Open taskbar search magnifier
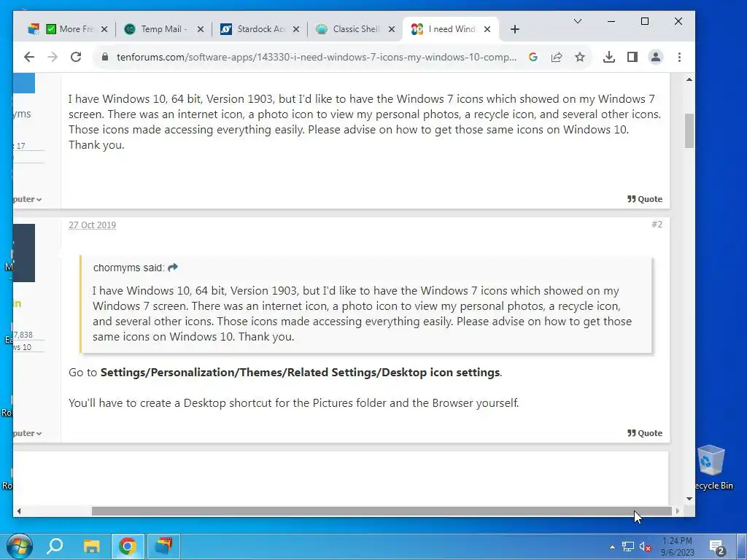 (x=55, y=545)
